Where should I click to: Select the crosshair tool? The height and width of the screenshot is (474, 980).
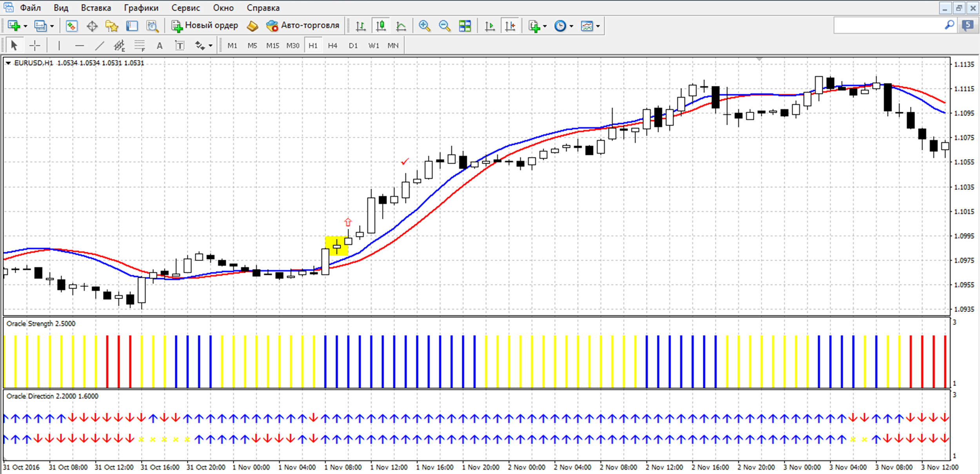pyautogui.click(x=35, y=46)
